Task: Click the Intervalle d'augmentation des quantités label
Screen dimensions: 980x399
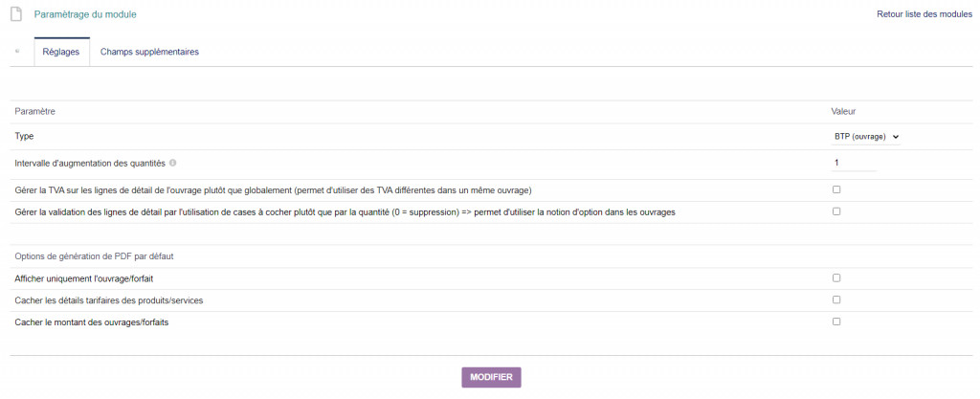Action: [x=90, y=163]
